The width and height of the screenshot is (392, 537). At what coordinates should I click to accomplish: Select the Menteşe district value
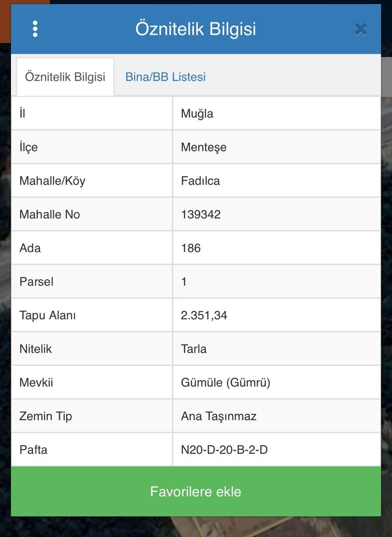(204, 147)
